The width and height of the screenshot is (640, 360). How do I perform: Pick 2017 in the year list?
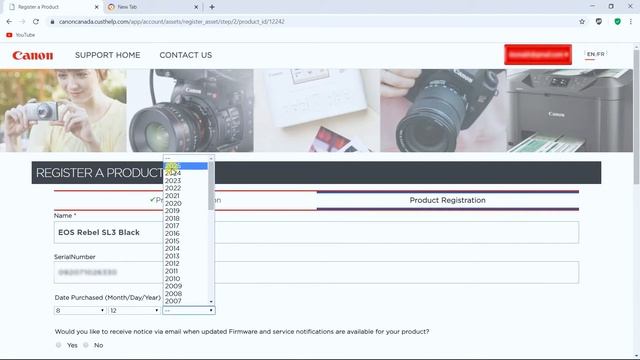point(186,226)
